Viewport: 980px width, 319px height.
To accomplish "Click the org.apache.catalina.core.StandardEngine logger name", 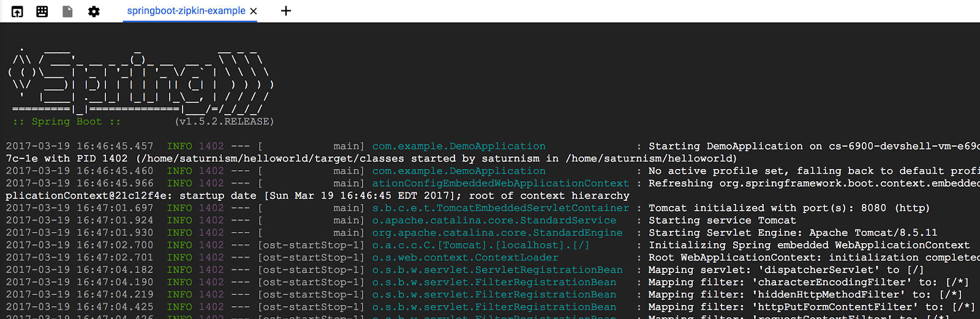I will (x=497, y=233).
